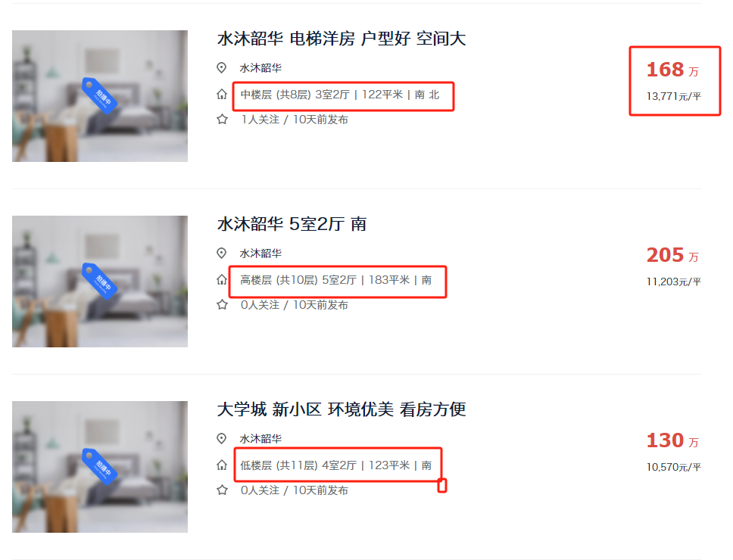Open thumbnail photo of the 205万 listing

pyautogui.click(x=100, y=282)
